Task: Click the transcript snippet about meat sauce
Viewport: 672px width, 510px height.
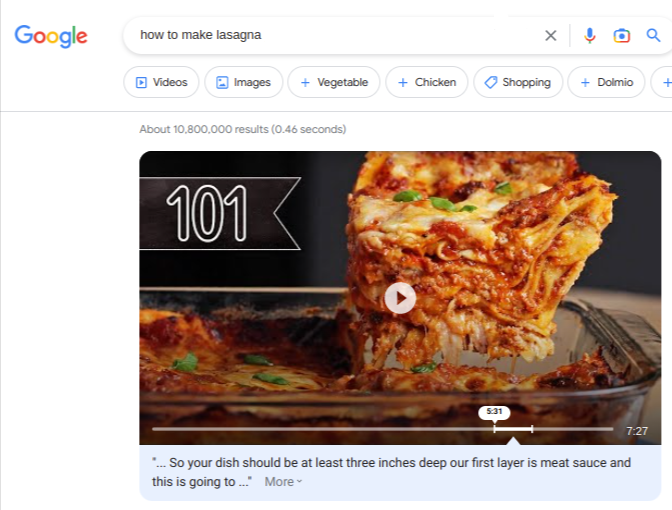Action: click(391, 472)
